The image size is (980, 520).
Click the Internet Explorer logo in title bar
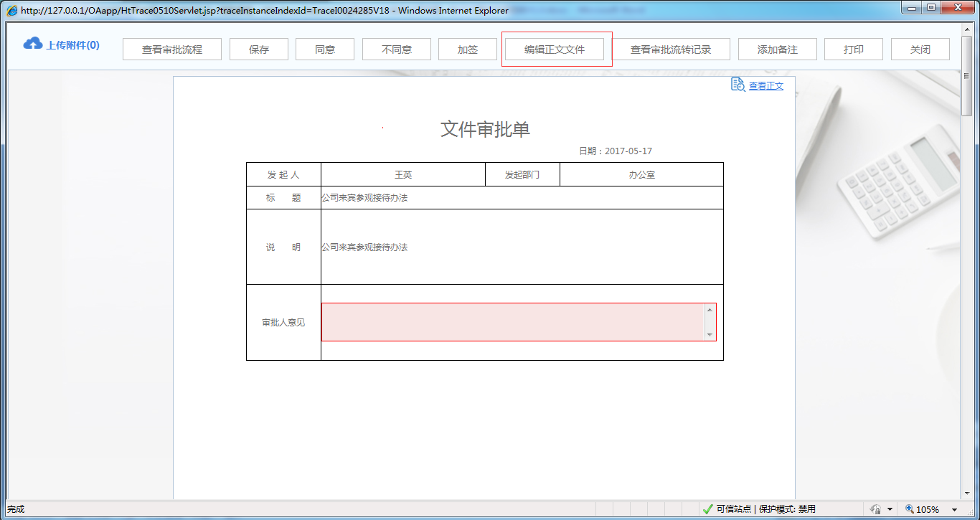click(12, 11)
